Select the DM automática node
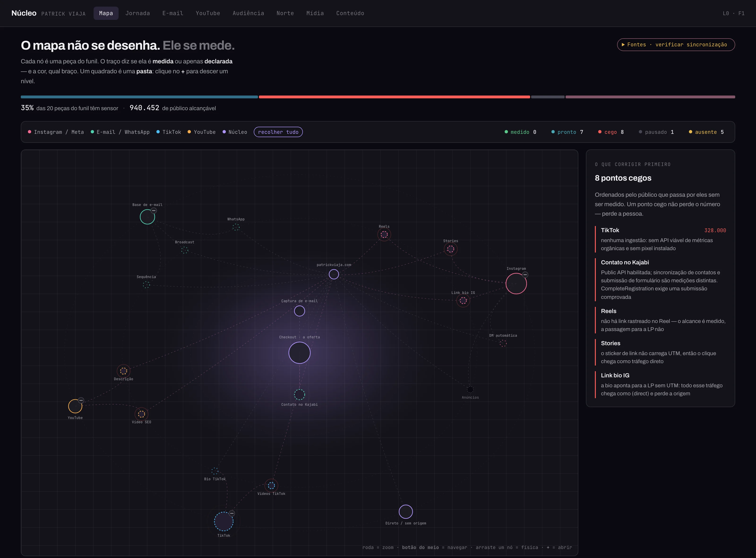The height and width of the screenshot is (558, 756). coord(503,343)
